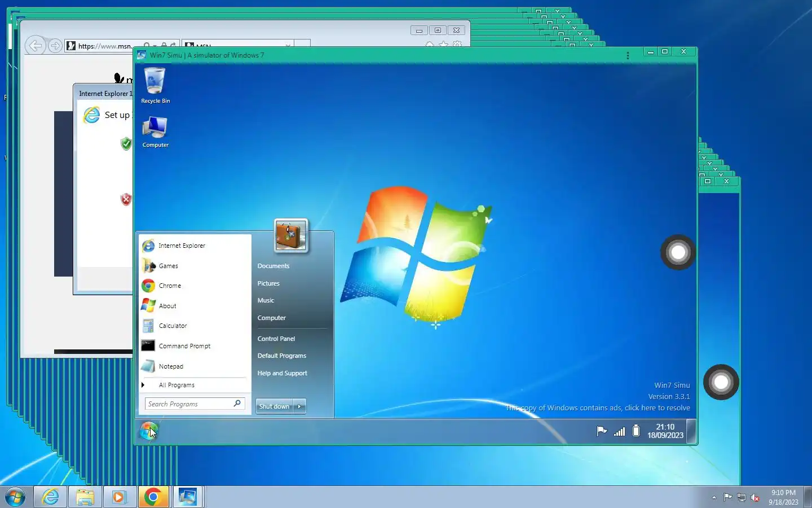Click upper floating circle button
This screenshot has height=508, width=812.
(678, 252)
